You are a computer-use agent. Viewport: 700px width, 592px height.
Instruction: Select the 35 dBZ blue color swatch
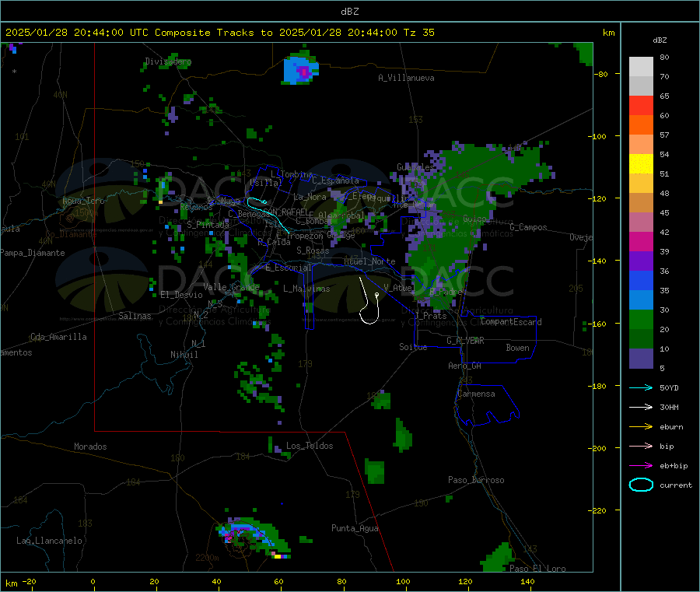pos(641,280)
